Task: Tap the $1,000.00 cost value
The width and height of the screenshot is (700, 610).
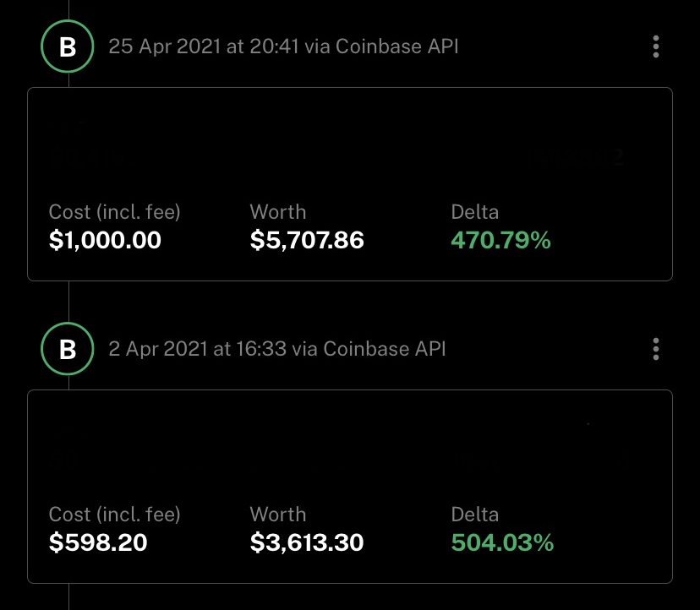Action: pyautogui.click(x=105, y=240)
